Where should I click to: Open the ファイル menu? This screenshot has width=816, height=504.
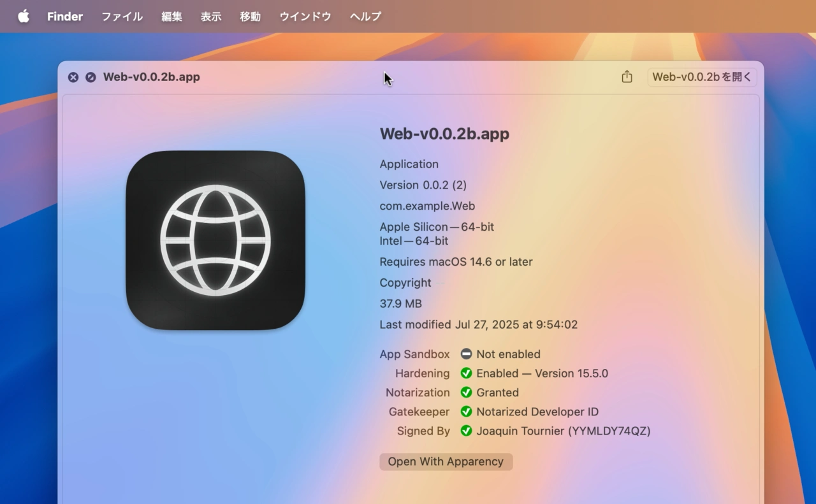point(122,17)
